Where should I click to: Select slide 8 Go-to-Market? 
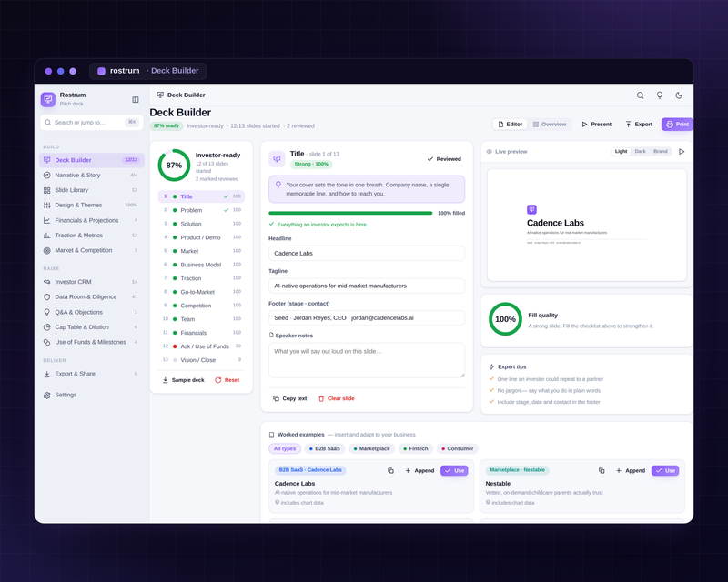click(x=201, y=292)
